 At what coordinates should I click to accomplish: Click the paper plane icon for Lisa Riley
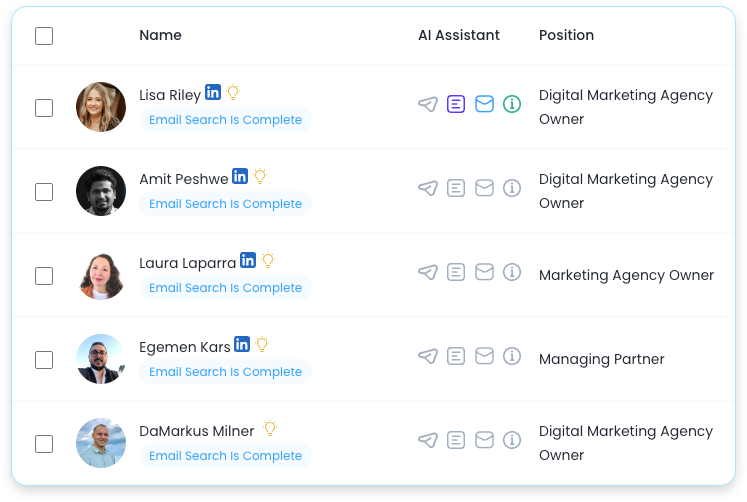[428, 104]
